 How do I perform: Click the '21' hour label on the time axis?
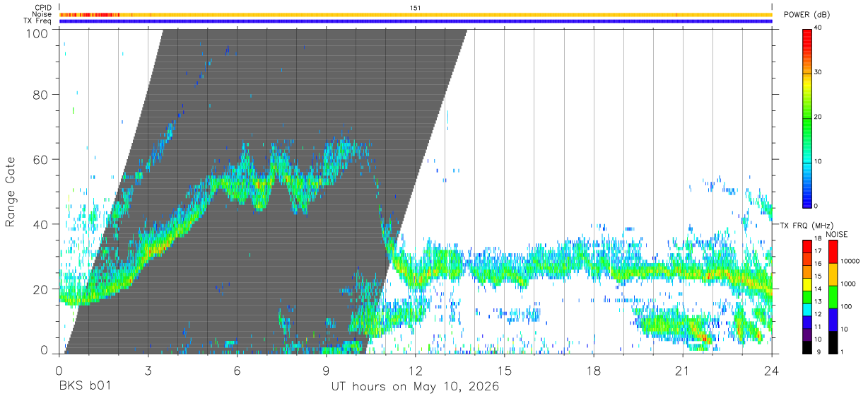pyautogui.click(x=683, y=370)
